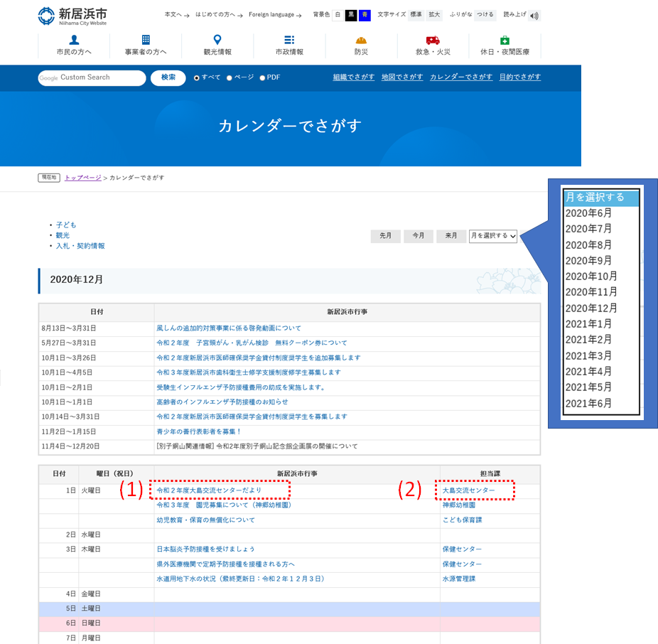Open 高齢者のインフルエンザ予防接種のお知らせ link
The height and width of the screenshot is (644, 658).
point(222,402)
